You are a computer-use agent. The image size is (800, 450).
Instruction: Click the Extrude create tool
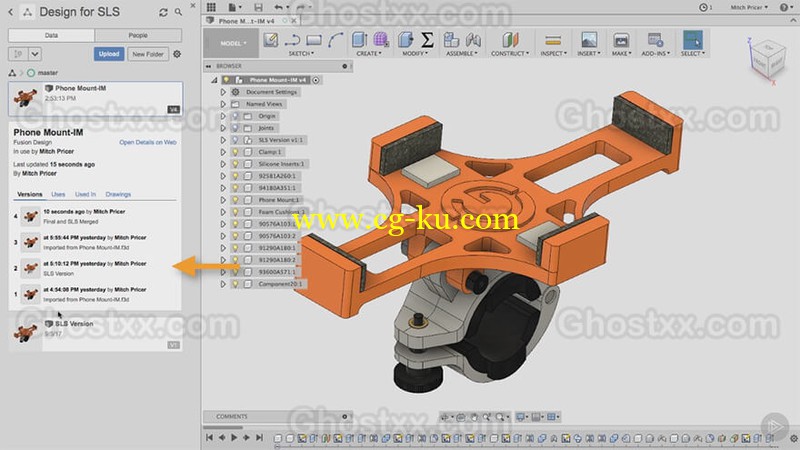click(360, 40)
